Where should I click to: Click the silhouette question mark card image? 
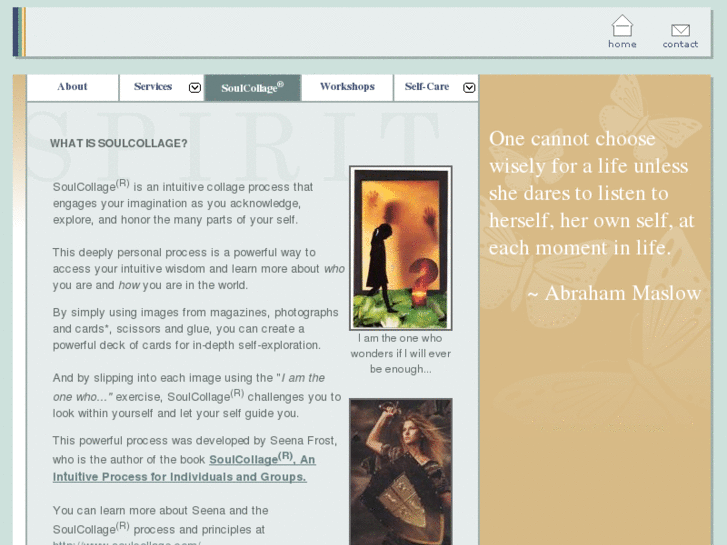coord(401,248)
